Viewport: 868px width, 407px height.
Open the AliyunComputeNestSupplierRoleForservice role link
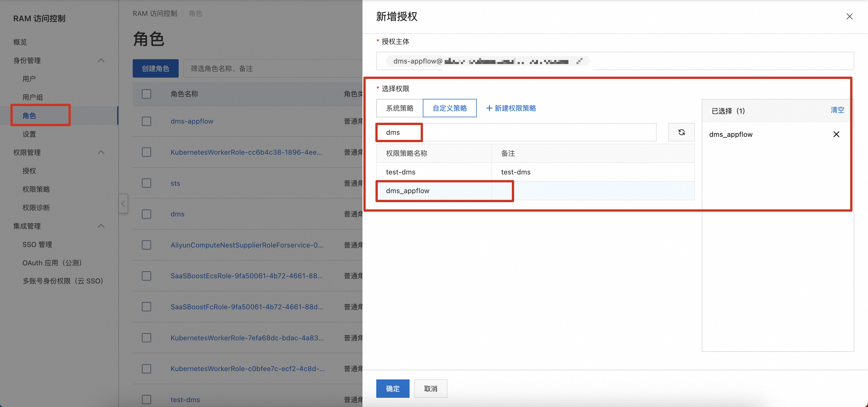tap(247, 245)
